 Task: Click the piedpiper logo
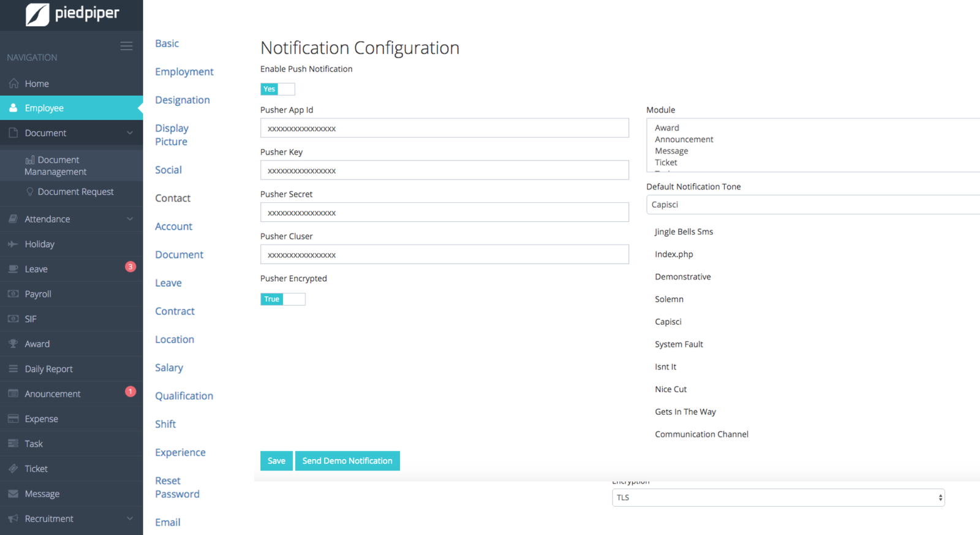click(72, 13)
